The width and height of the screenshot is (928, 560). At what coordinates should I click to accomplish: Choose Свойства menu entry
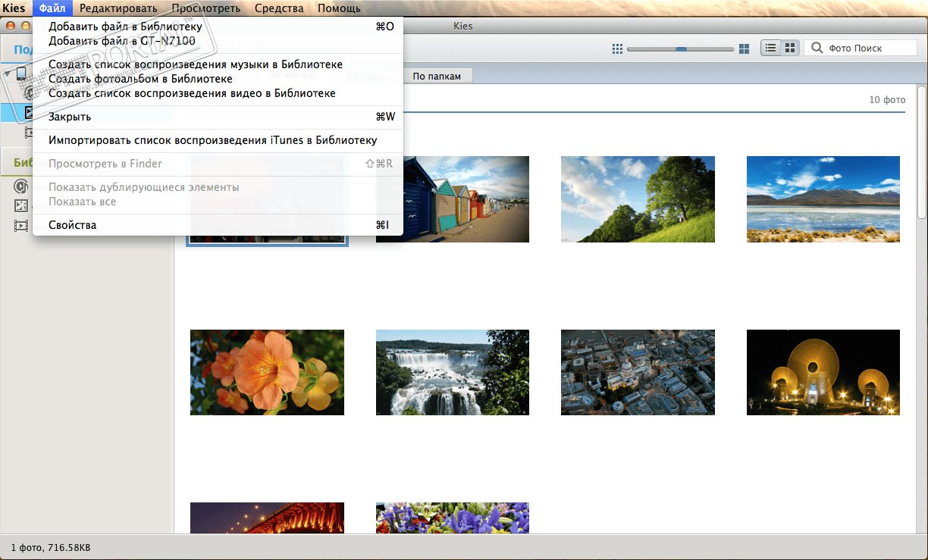(218, 225)
